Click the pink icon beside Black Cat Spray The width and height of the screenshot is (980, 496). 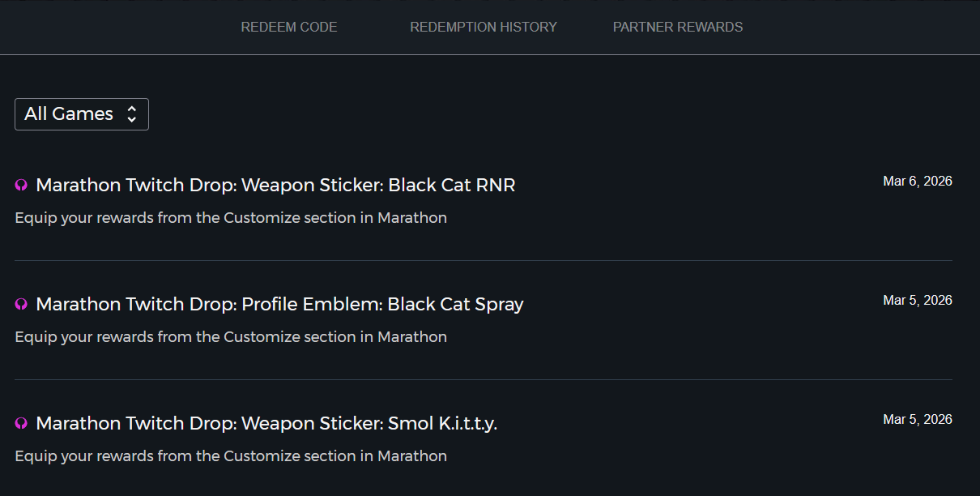tap(22, 305)
